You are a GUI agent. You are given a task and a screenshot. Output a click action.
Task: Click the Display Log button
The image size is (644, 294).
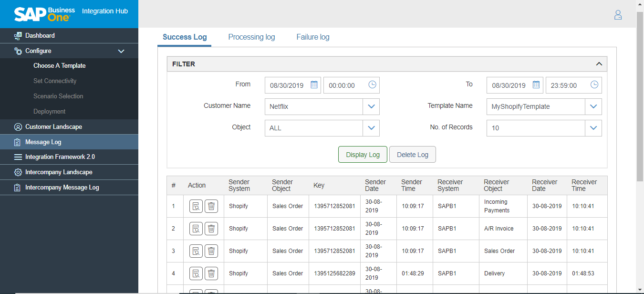(363, 154)
